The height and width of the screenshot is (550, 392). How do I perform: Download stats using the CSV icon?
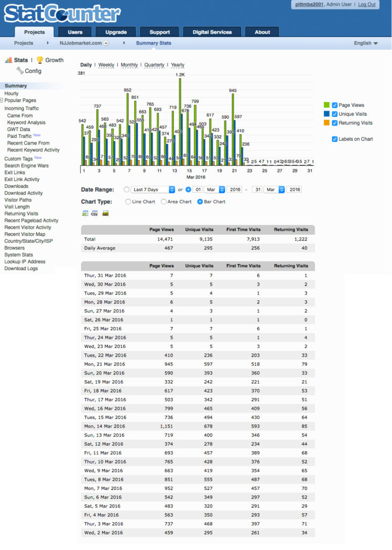95,213
